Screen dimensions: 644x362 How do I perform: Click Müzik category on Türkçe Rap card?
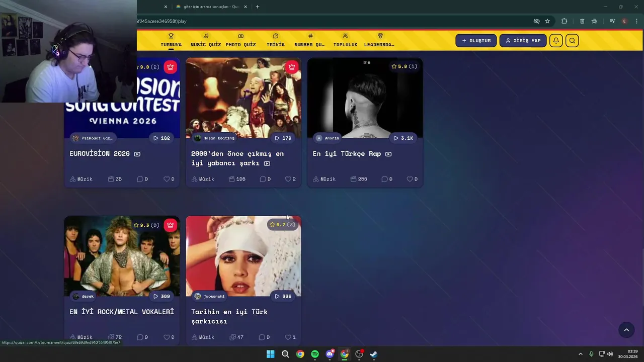[324, 179]
